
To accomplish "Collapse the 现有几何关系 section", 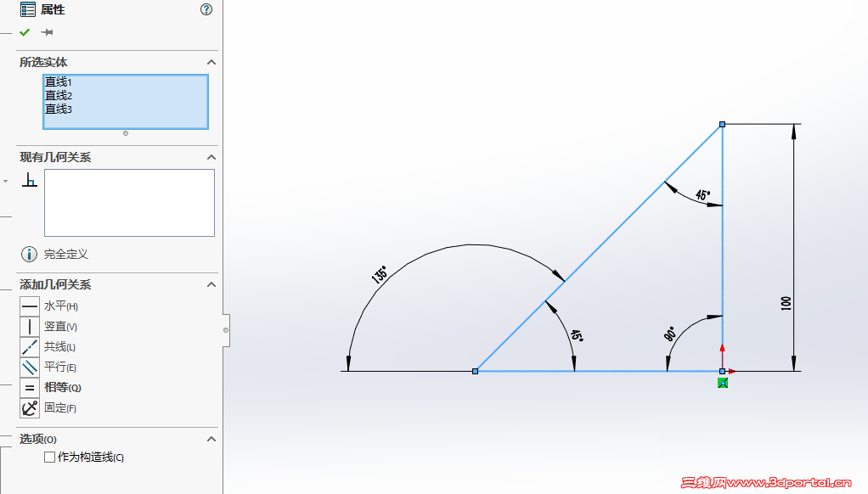I will 211,157.
